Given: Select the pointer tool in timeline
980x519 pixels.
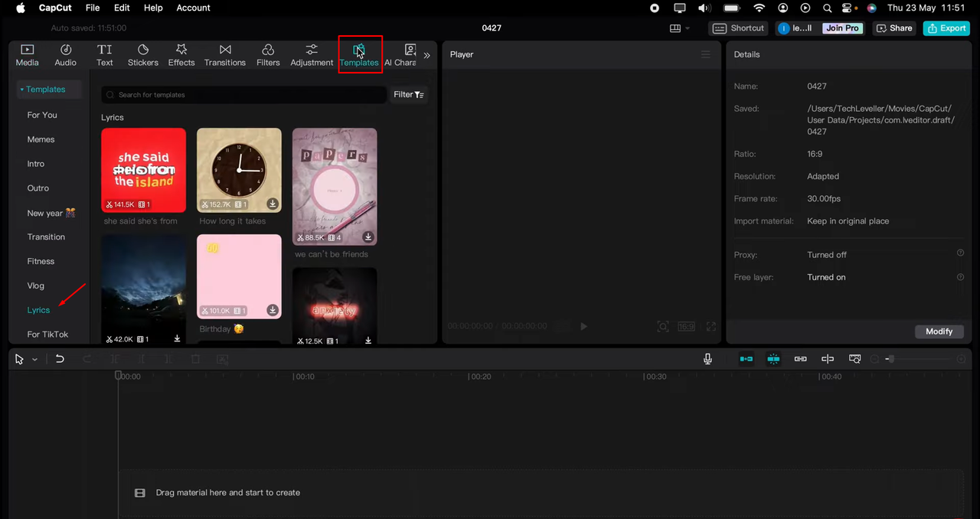Looking at the screenshot, I should [x=19, y=359].
